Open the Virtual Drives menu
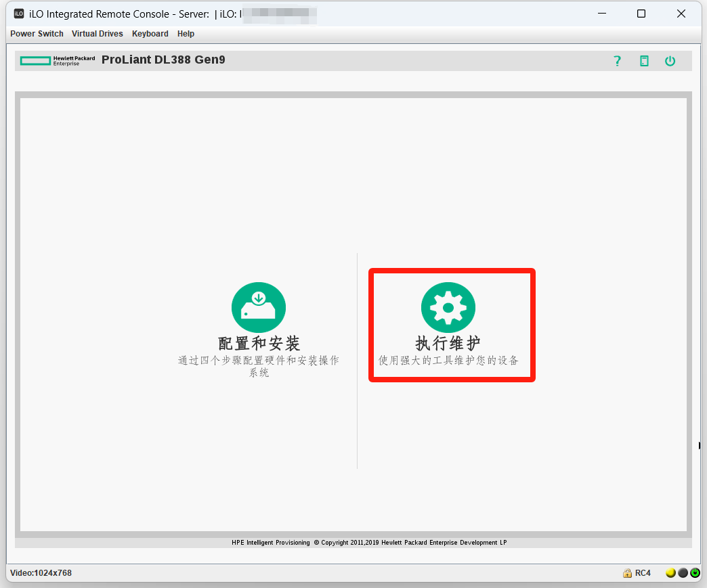707x588 pixels. [98, 34]
